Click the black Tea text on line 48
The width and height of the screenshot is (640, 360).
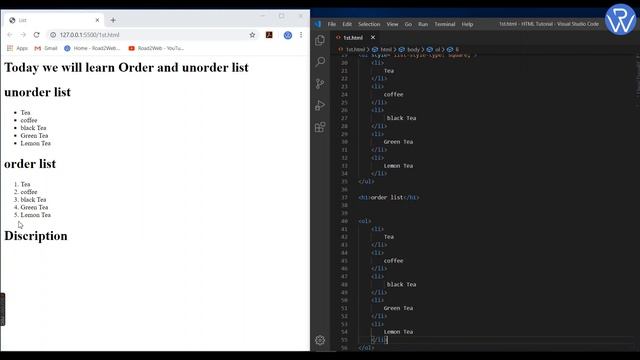(x=402, y=284)
